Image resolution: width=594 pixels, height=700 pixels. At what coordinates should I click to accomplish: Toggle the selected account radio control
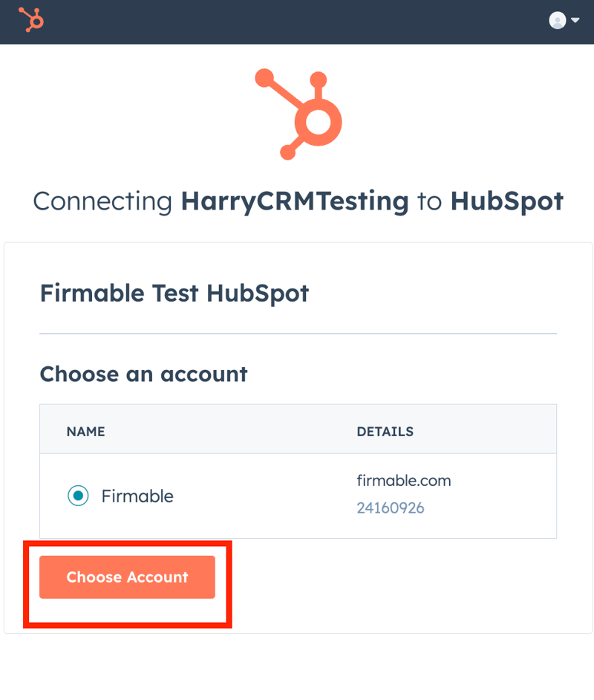77,496
